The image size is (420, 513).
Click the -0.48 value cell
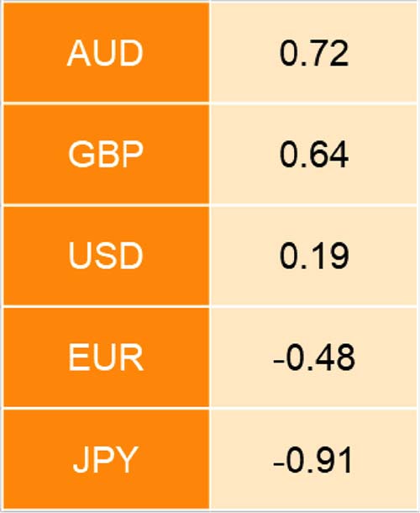tap(314, 357)
